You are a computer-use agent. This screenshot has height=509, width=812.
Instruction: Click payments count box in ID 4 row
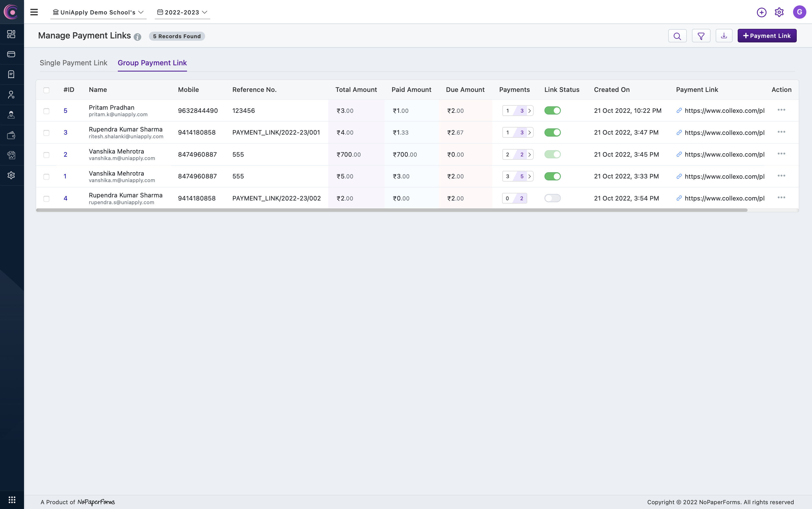coord(514,198)
